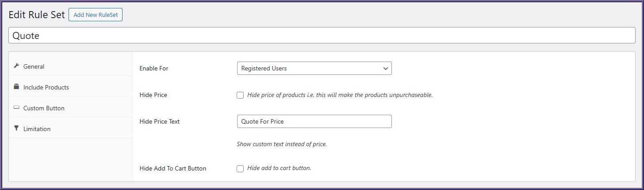Screen dimensions: 644x190
Task: Click the rectangle icon beside Custom Button
Action: [16, 108]
